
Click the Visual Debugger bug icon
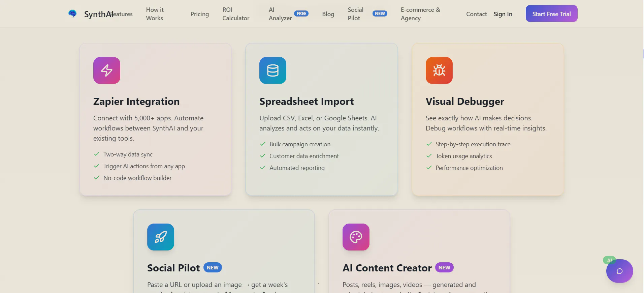tap(439, 70)
